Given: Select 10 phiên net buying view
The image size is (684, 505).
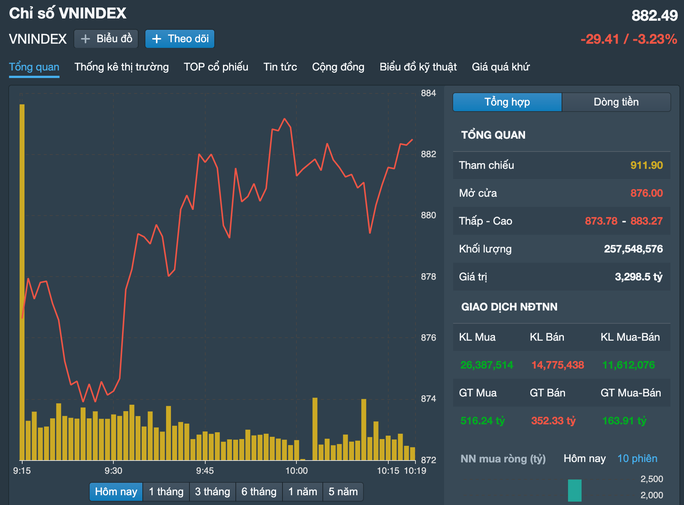Looking at the screenshot, I should 637,459.
